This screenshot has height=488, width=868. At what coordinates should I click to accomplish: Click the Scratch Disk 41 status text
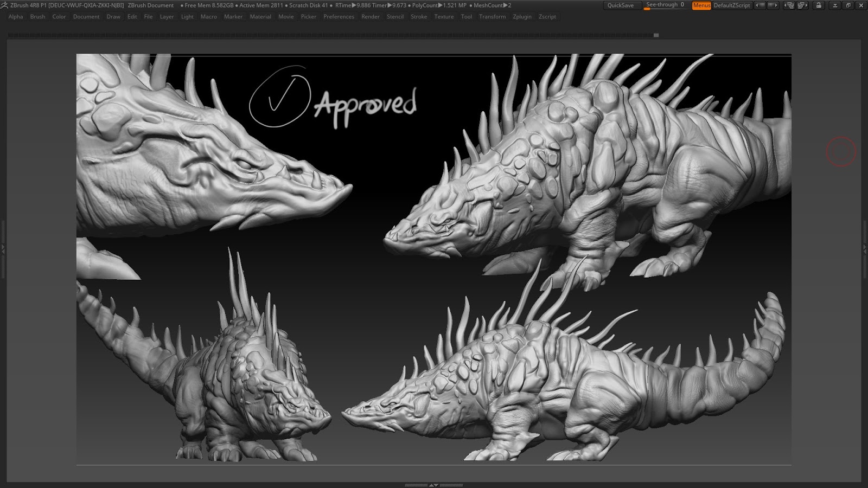click(309, 5)
